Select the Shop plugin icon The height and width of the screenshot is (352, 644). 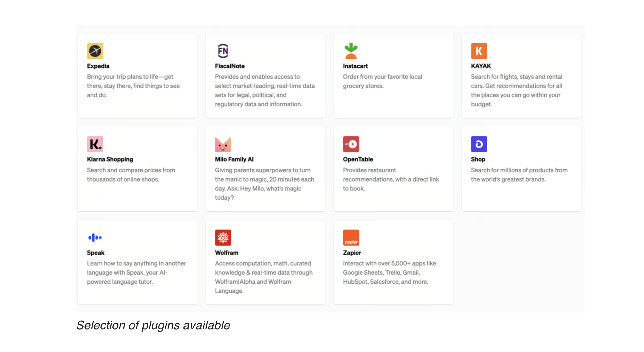click(479, 144)
